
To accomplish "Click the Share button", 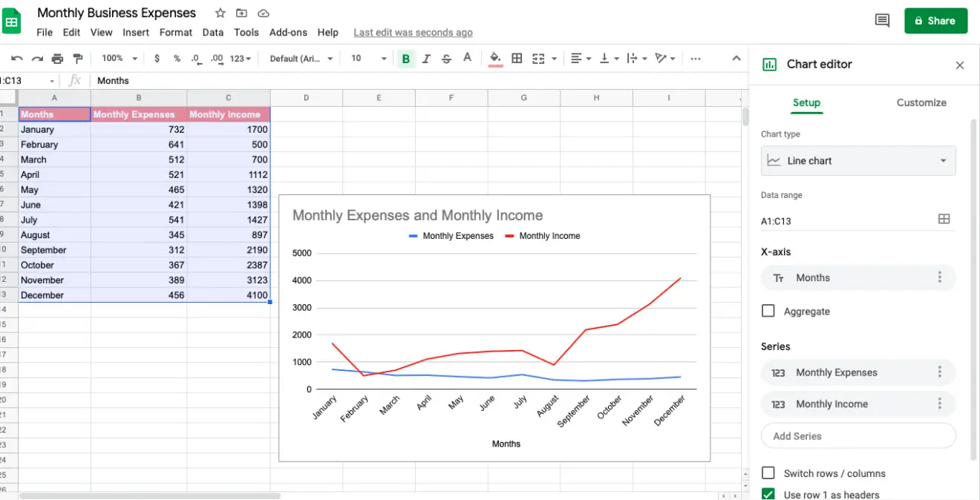I will click(935, 21).
